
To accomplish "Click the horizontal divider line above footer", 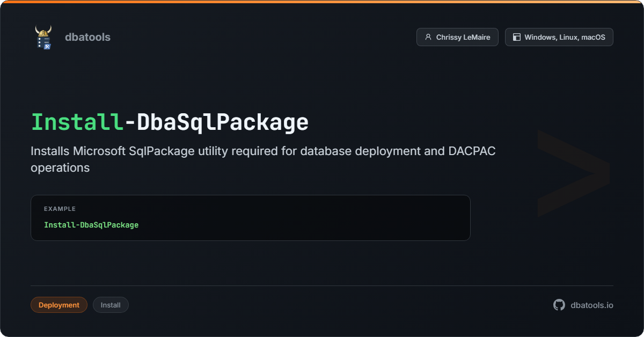I will pos(322,285).
